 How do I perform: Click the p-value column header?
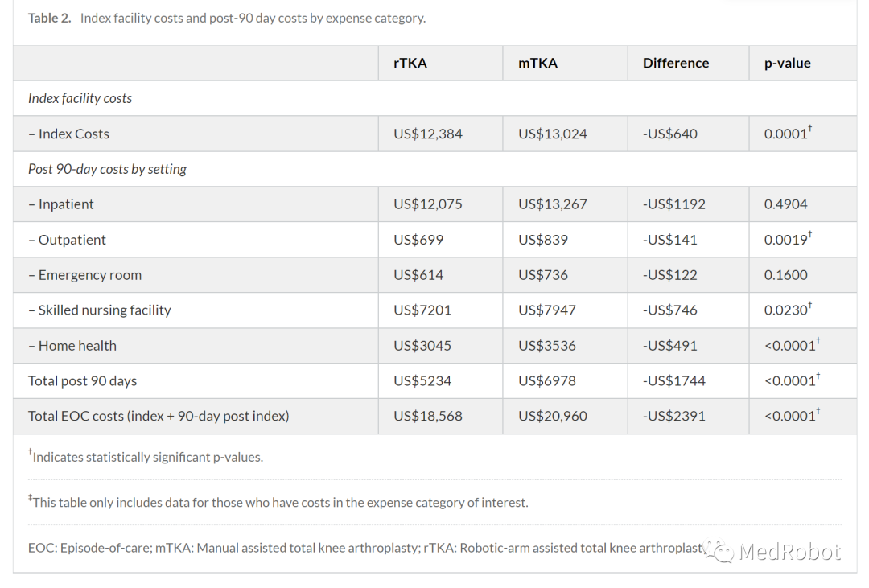pos(787,63)
